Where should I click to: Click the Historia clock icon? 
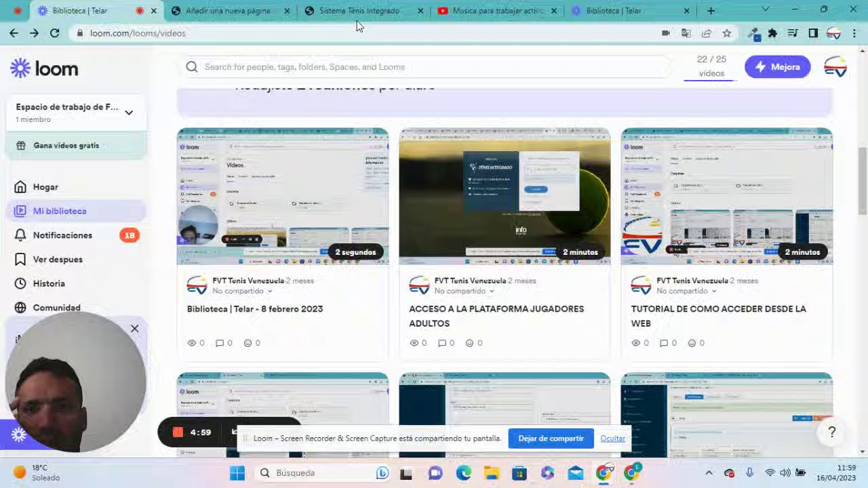tap(20, 283)
